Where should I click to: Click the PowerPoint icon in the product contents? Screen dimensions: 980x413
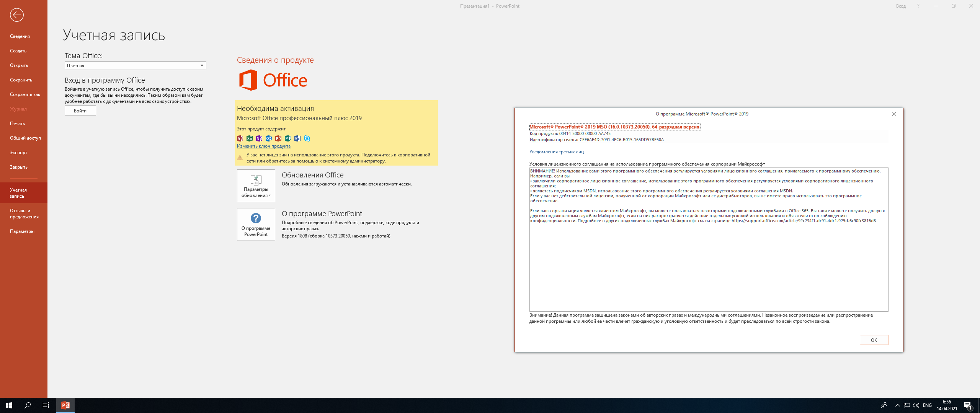(x=278, y=138)
